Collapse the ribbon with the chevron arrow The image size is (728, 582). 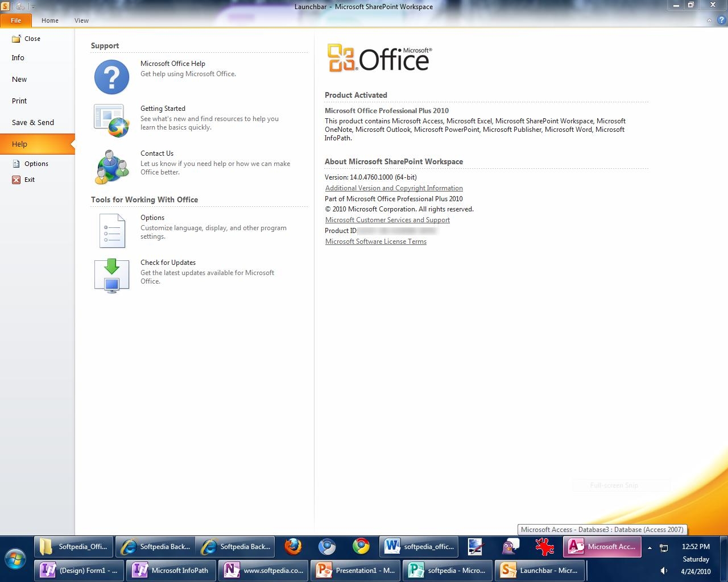(x=709, y=20)
